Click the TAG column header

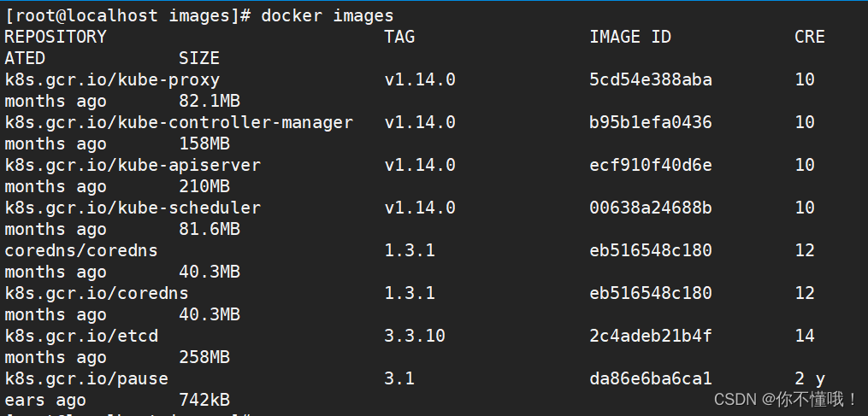point(399,37)
